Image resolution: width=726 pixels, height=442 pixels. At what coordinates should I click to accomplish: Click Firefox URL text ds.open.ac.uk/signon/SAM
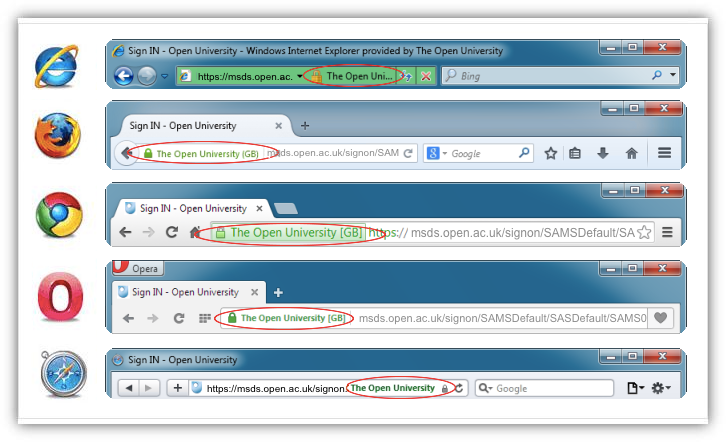point(335,153)
